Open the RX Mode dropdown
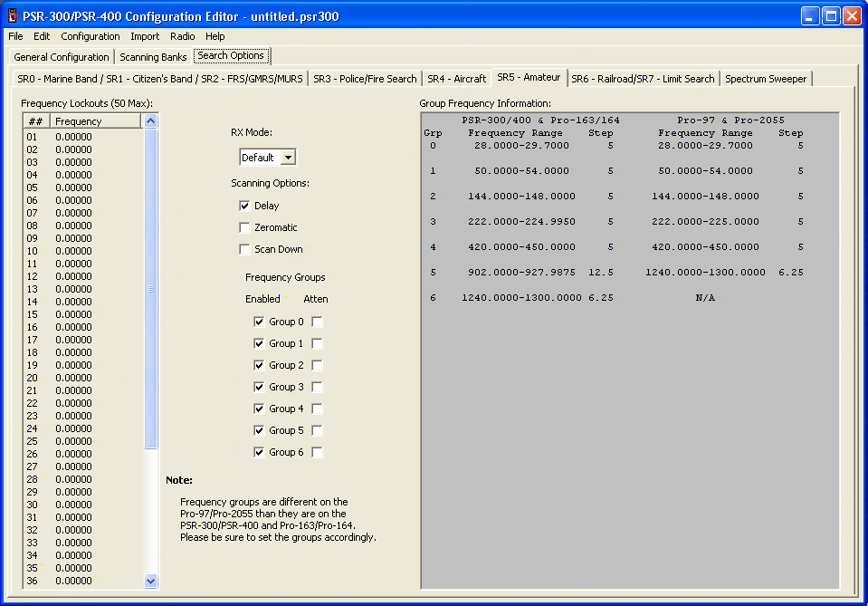Viewport: 868px width, 606px height. (288, 158)
